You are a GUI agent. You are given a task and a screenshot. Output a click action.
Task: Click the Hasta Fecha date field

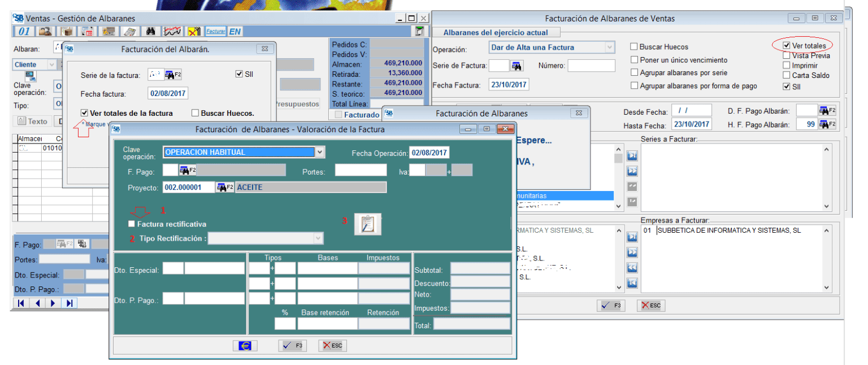point(691,124)
